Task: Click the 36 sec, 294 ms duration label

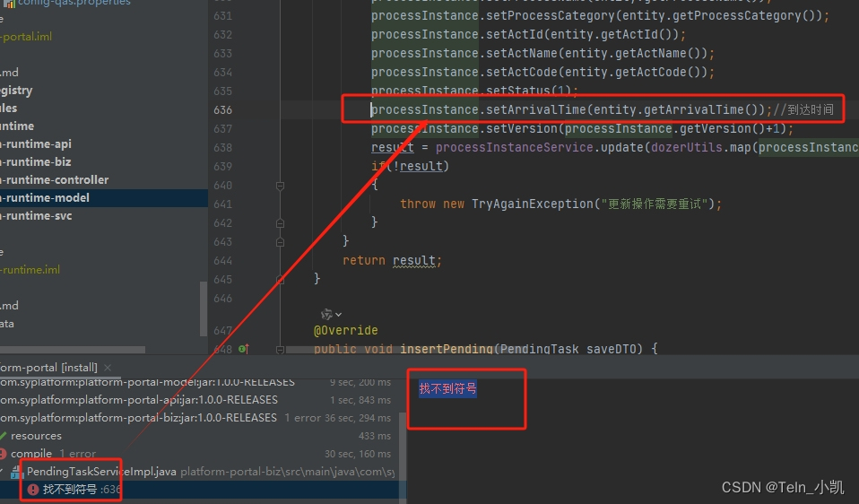Action: click(x=358, y=418)
